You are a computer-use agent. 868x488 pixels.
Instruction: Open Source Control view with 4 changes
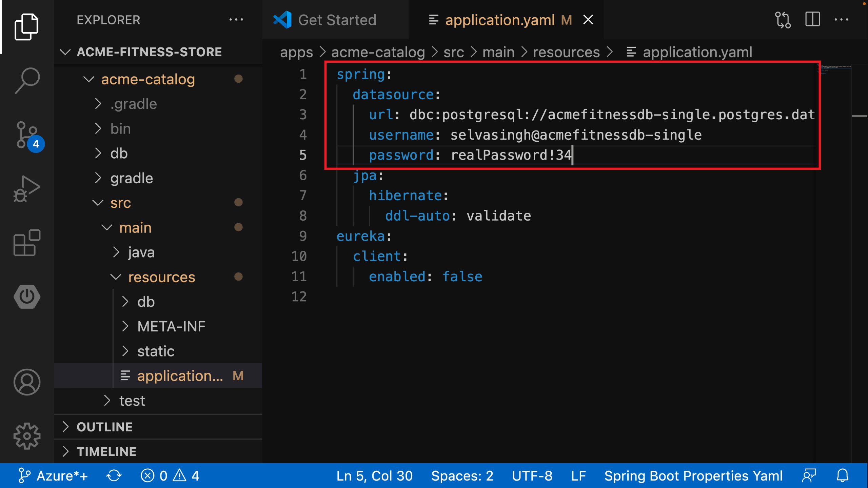coord(27,135)
